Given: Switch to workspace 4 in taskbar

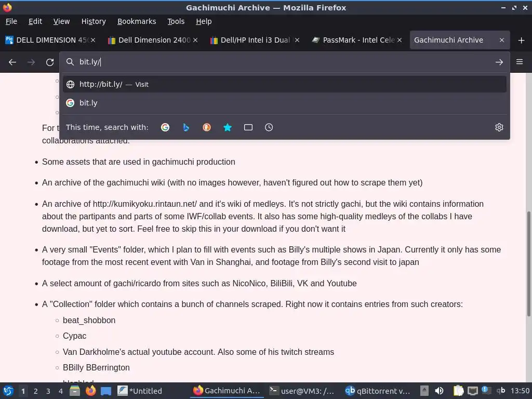Looking at the screenshot, I should [x=60, y=391].
